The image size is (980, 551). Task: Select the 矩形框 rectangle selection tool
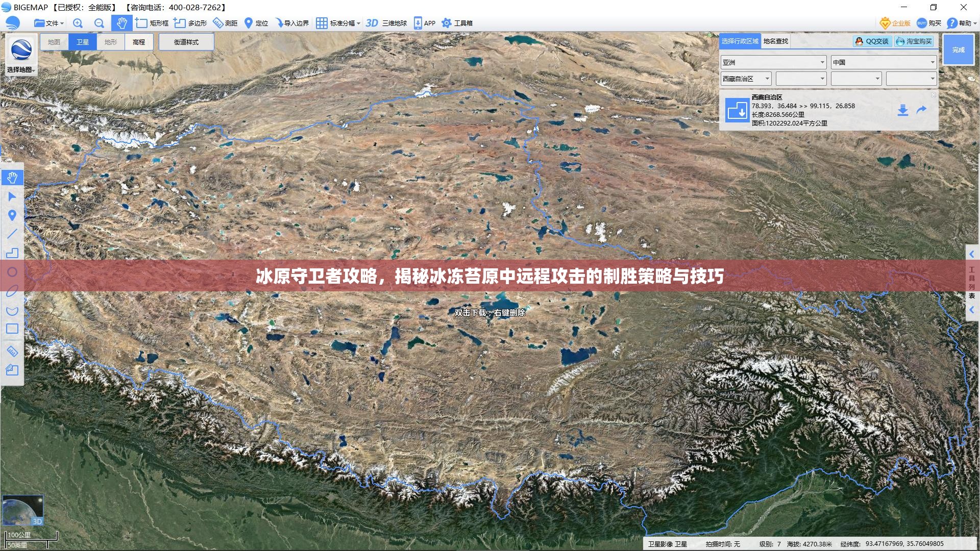click(152, 23)
